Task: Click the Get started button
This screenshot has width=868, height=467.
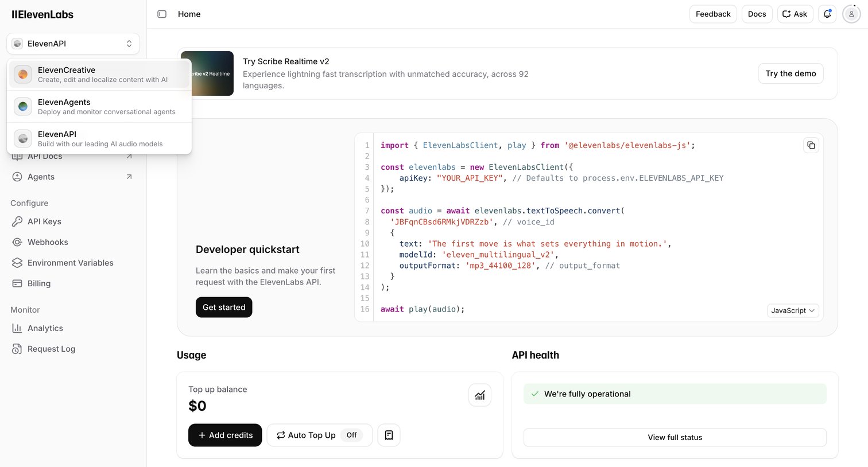Action: tap(224, 307)
